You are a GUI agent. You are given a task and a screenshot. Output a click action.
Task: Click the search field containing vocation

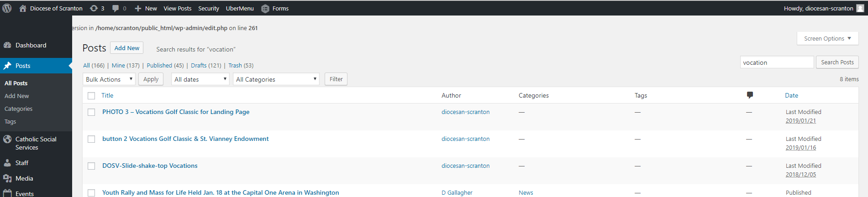(x=776, y=62)
